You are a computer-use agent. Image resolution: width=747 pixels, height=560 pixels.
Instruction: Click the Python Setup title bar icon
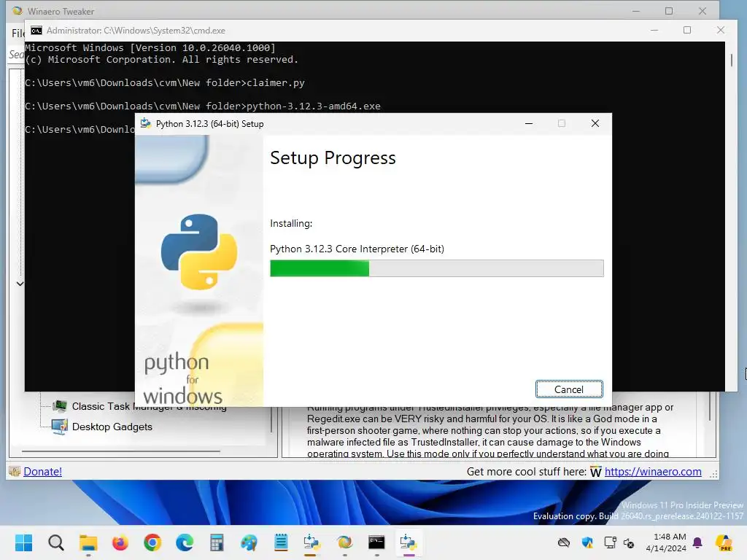(x=146, y=123)
